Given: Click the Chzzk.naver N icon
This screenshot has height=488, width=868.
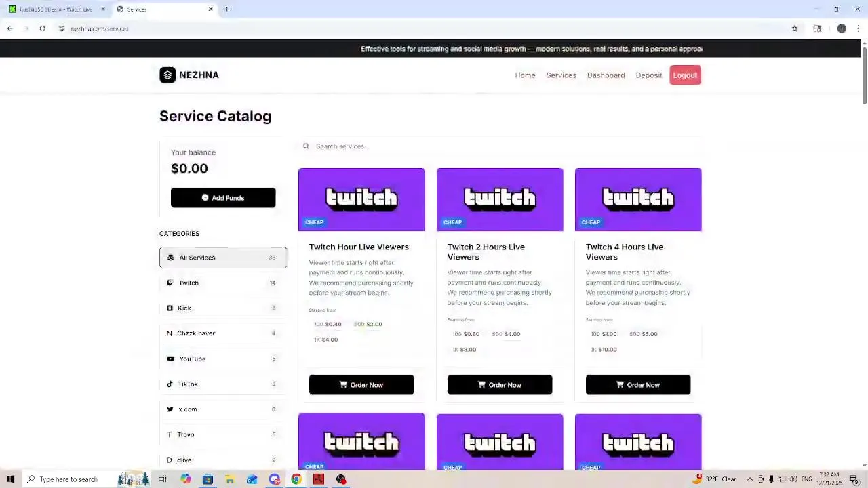Looking at the screenshot, I should [x=170, y=333].
